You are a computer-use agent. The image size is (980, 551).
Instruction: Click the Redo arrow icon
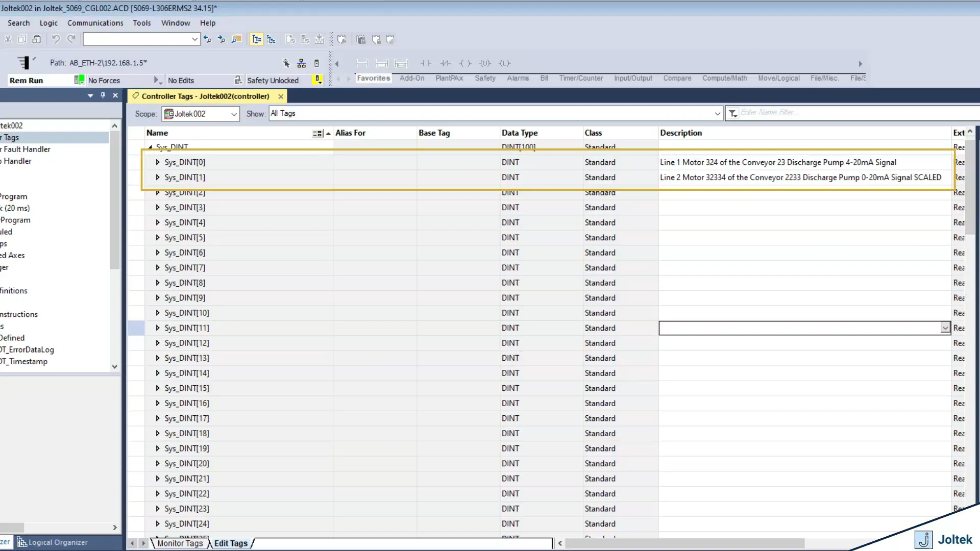[71, 39]
